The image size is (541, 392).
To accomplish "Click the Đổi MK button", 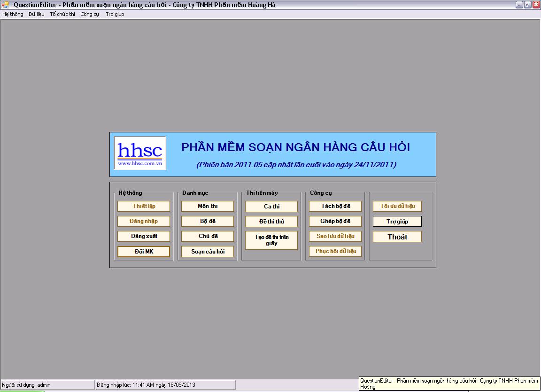I will (x=144, y=252).
